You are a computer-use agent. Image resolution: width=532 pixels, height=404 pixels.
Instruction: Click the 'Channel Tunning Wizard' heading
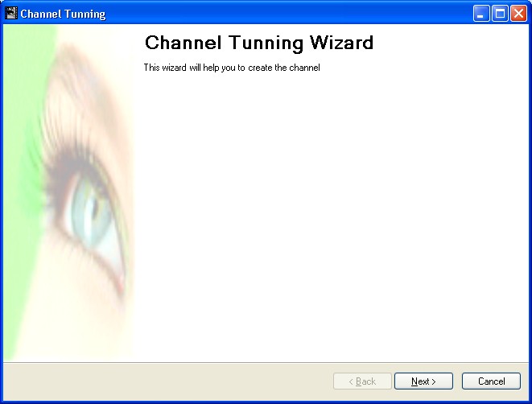pos(258,43)
